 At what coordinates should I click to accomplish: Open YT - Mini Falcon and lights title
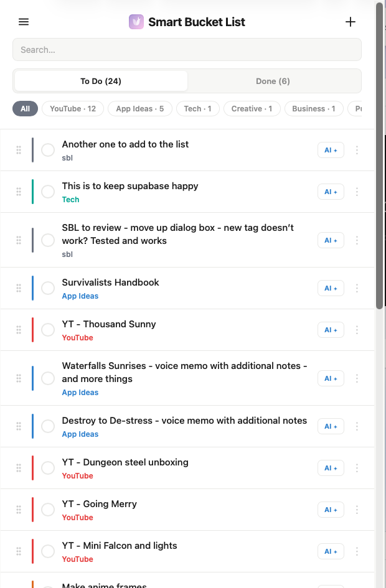click(x=120, y=546)
